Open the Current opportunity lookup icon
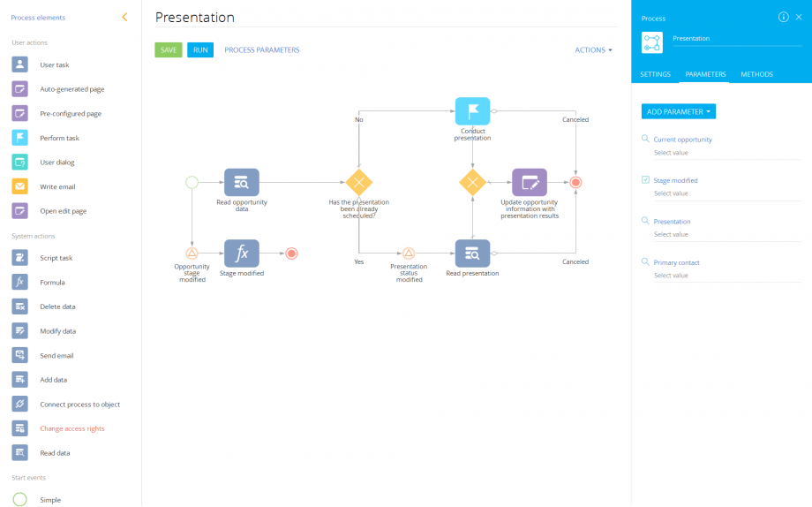This screenshot has height=507, width=812. tap(645, 139)
